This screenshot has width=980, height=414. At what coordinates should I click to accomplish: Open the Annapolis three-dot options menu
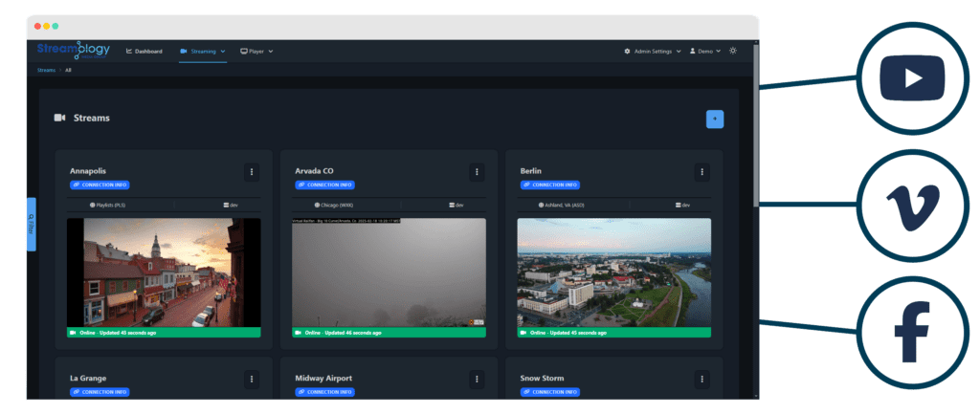[252, 172]
